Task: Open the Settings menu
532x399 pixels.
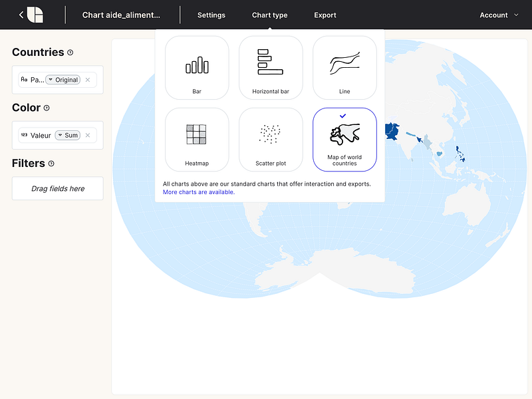Action: point(211,15)
